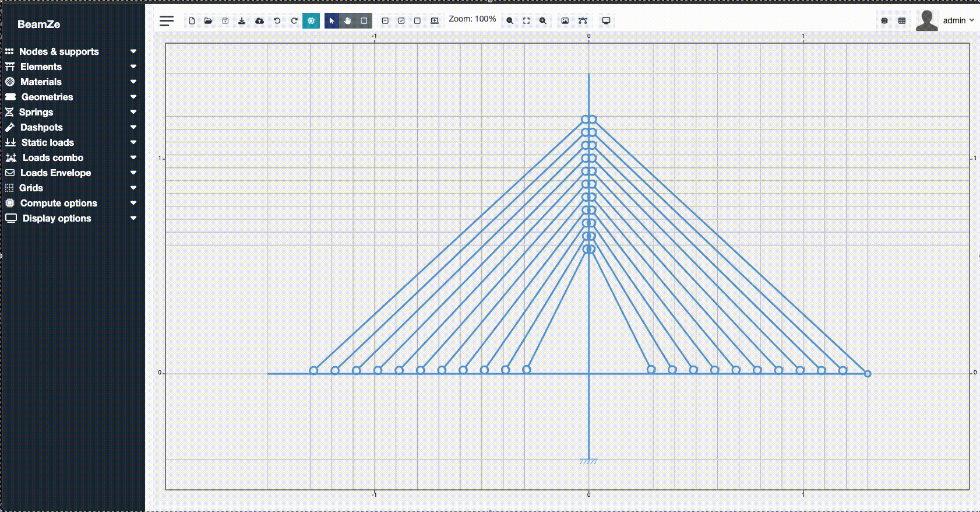The width and height of the screenshot is (980, 512).
Task: Toggle the rectangle selection mode tool
Action: pyautogui.click(x=364, y=21)
